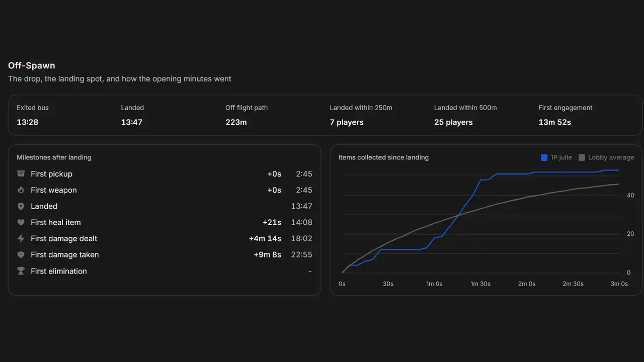This screenshot has width=644, height=362.
Task: Click the Landed map pin icon
Action: (x=21, y=206)
